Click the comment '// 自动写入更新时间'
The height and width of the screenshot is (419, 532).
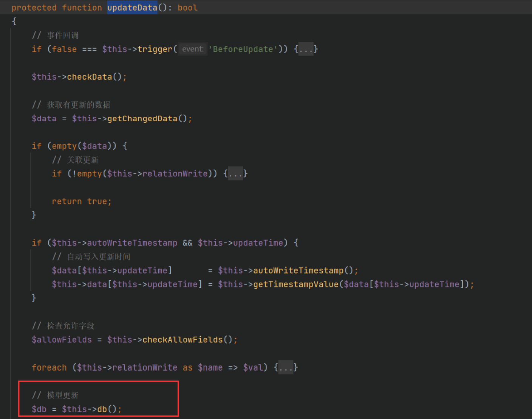[x=91, y=257]
